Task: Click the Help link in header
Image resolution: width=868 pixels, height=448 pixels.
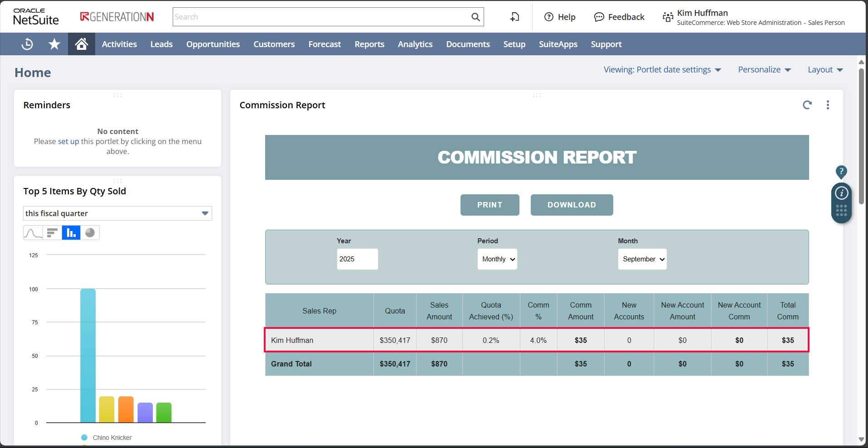Action: pyautogui.click(x=567, y=17)
